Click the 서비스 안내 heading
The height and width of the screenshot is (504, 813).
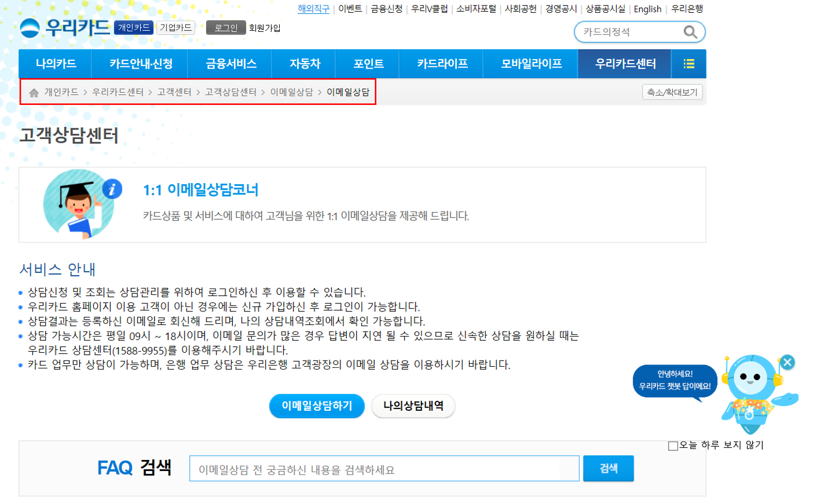tap(58, 270)
